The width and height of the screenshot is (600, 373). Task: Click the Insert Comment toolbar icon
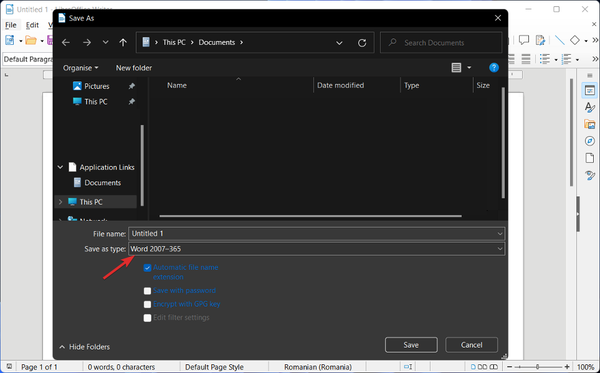[x=524, y=40]
